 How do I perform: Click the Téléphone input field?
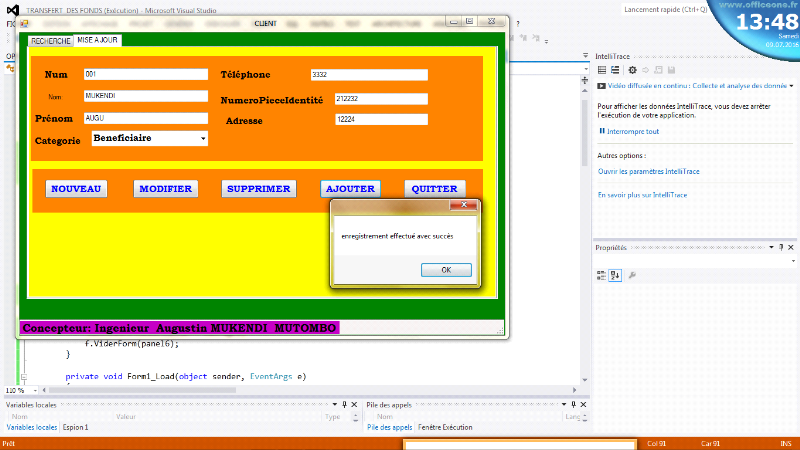coord(369,75)
